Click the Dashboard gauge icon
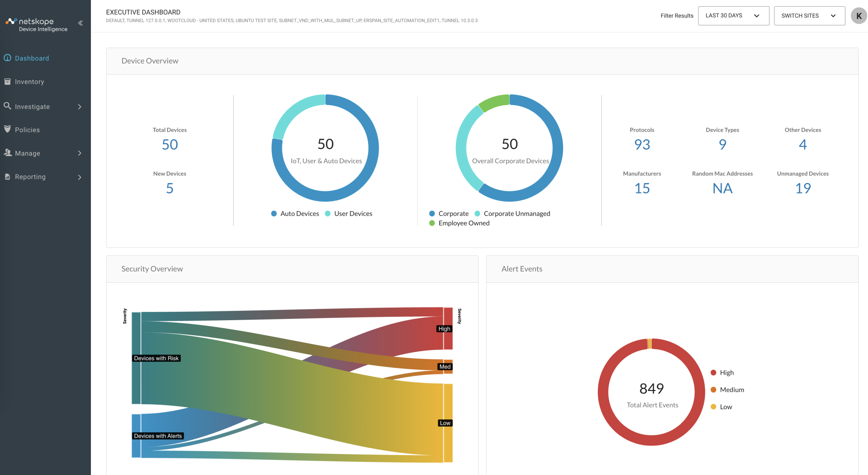The height and width of the screenshot is (475, 868). pos(7,58)
